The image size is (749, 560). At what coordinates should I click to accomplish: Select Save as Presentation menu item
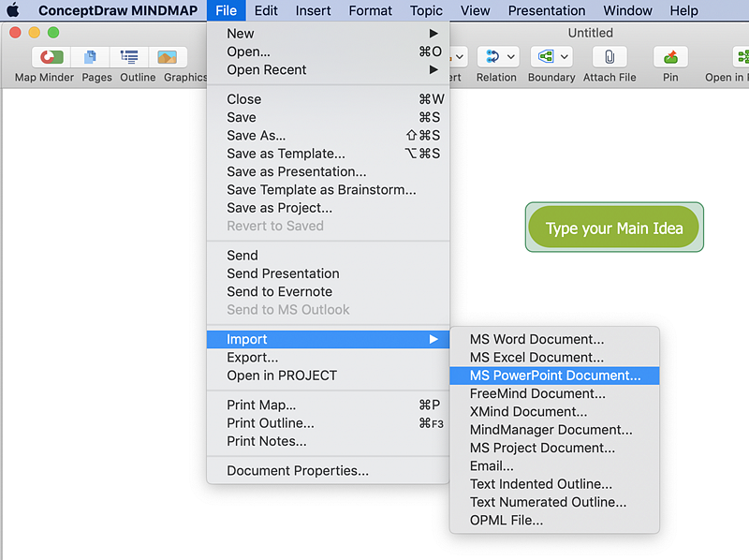click(x=296, y=171)
